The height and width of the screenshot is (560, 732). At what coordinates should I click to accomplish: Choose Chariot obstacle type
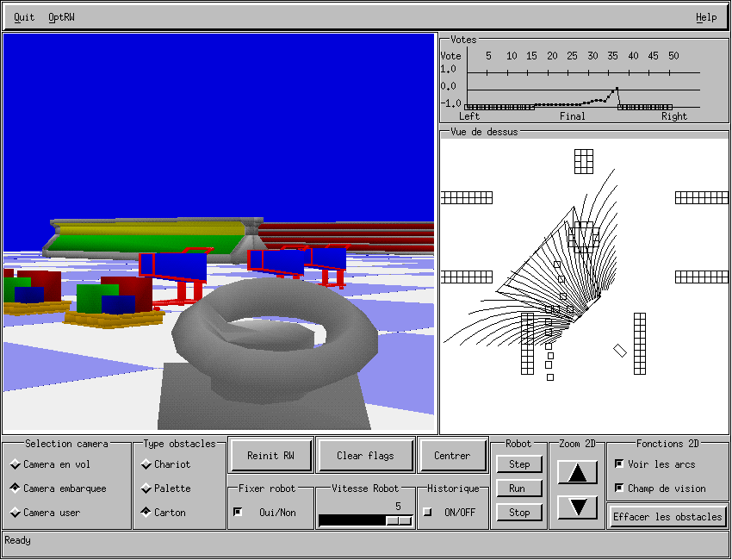pyautogui.click(x=146, y=464)
